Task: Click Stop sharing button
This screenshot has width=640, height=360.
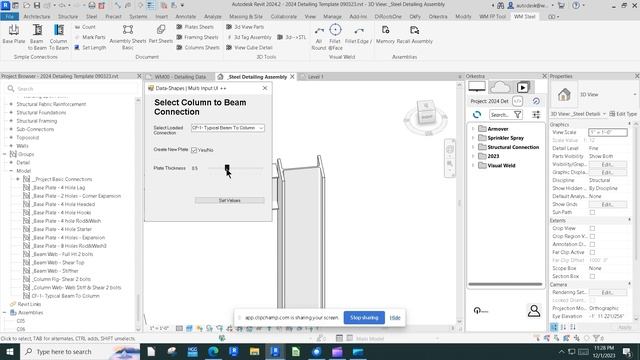Action: (x=364, y=318)
